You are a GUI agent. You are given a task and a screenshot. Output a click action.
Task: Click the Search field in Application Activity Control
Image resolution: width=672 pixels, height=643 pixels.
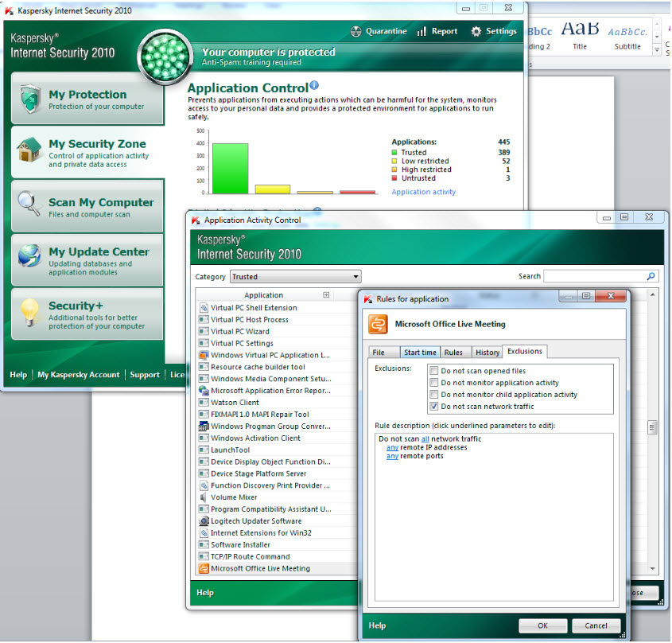click(595, 276)
